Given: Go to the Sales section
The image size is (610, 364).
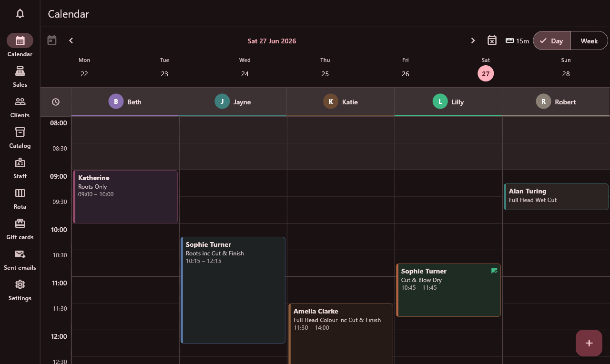Looking at the screenshot, I should 20,76.
